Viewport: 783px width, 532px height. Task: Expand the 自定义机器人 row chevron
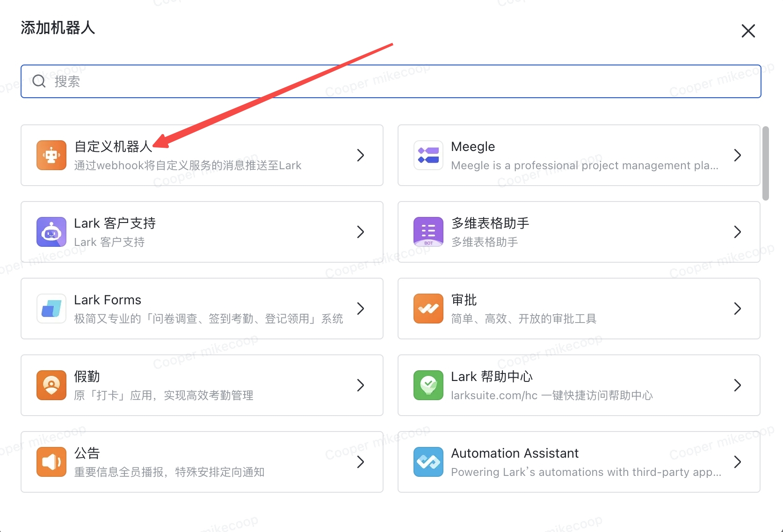coord(361,155)
